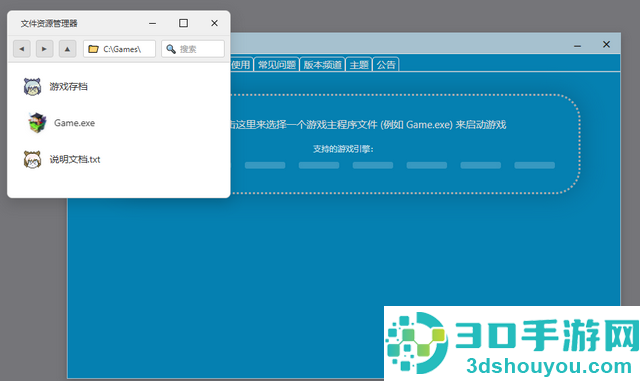Screen dimensions: 640x381
Task: Click the C:\Games\ address path field
Action: [119, 49]
